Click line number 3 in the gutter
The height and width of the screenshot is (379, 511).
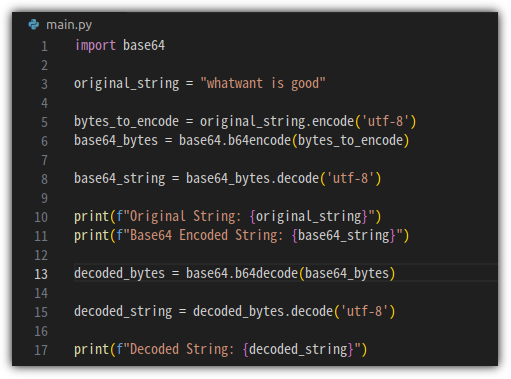pyautogui.click(x=44, y=84)
